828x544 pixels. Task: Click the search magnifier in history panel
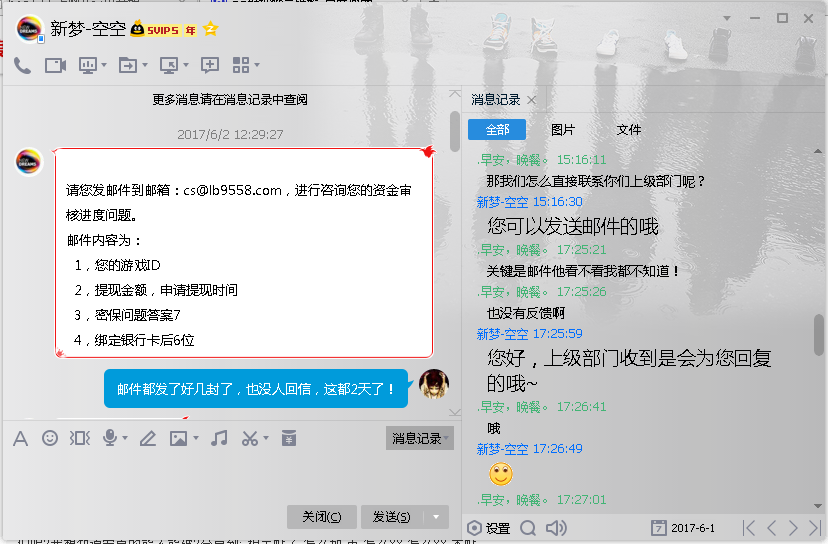528,528
